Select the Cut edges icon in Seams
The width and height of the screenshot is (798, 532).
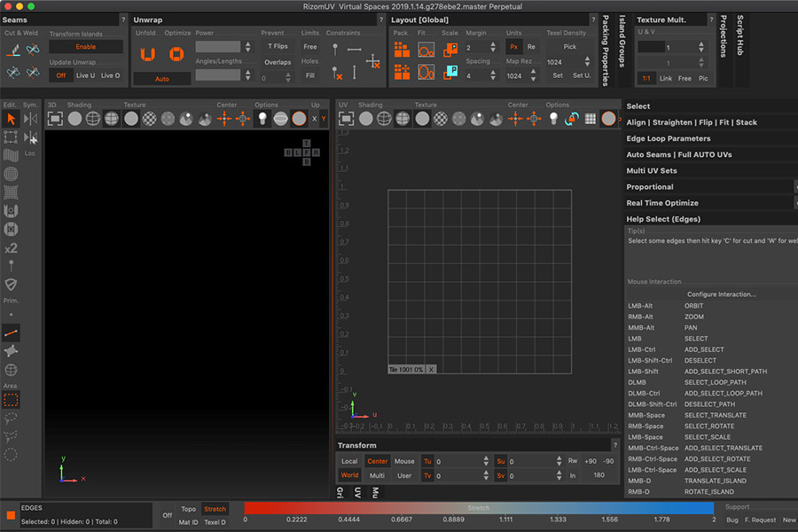[13, 50]
